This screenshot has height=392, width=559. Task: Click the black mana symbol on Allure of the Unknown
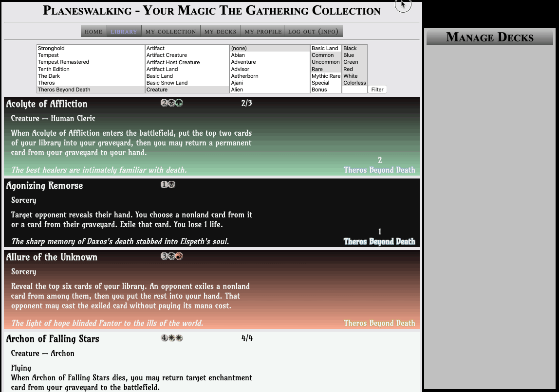171,256
